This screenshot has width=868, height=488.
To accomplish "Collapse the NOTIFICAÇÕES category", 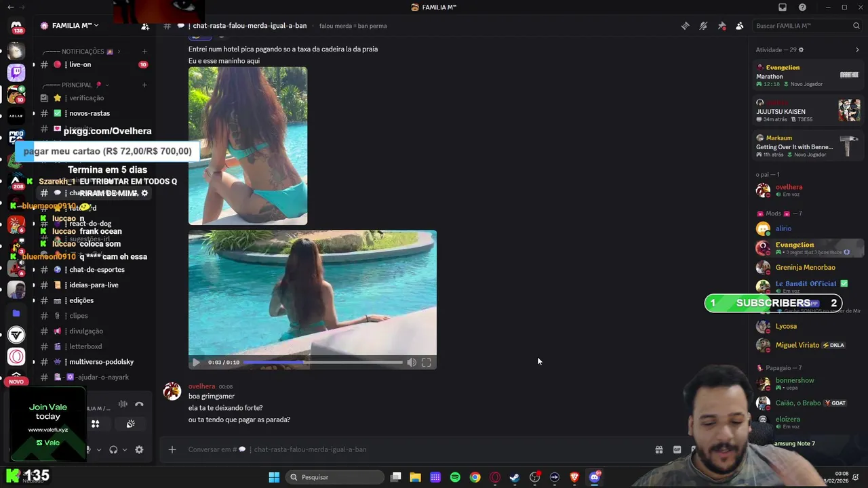I will click(81, 52).
